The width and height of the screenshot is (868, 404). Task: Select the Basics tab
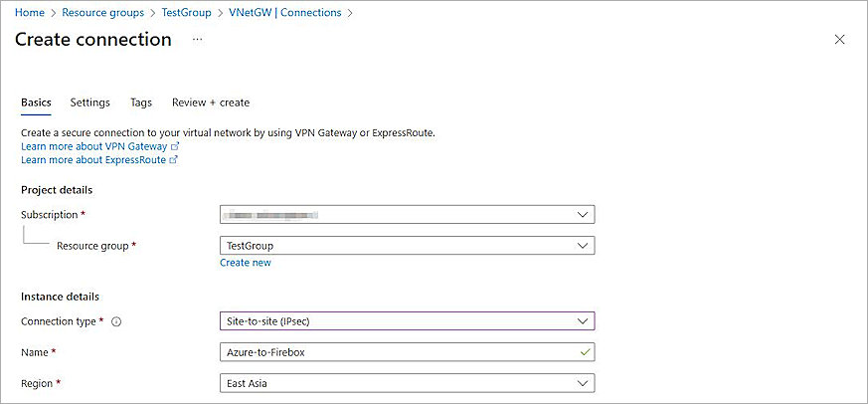pos(36,102)
